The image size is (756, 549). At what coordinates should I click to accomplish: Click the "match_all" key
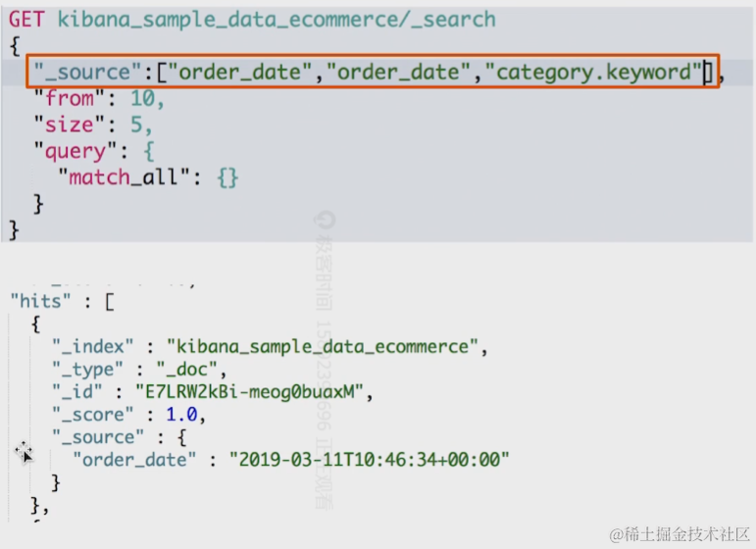point(124,177)
